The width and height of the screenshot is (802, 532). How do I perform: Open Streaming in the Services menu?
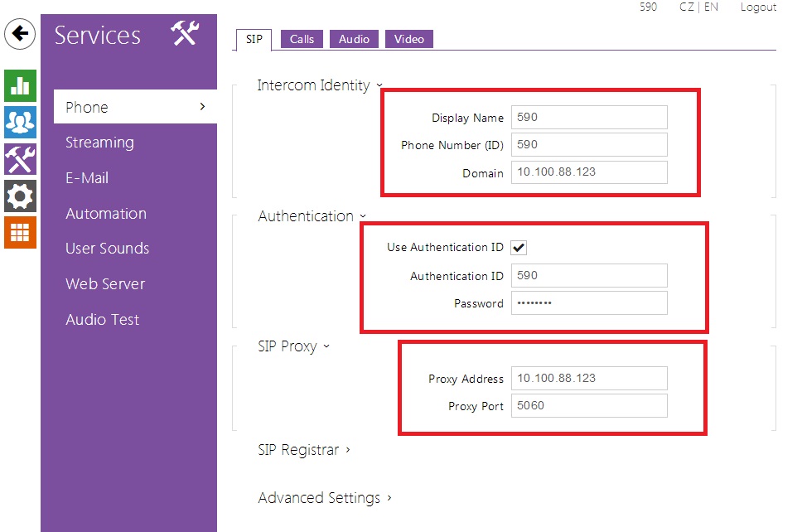[x=99, y=143]
